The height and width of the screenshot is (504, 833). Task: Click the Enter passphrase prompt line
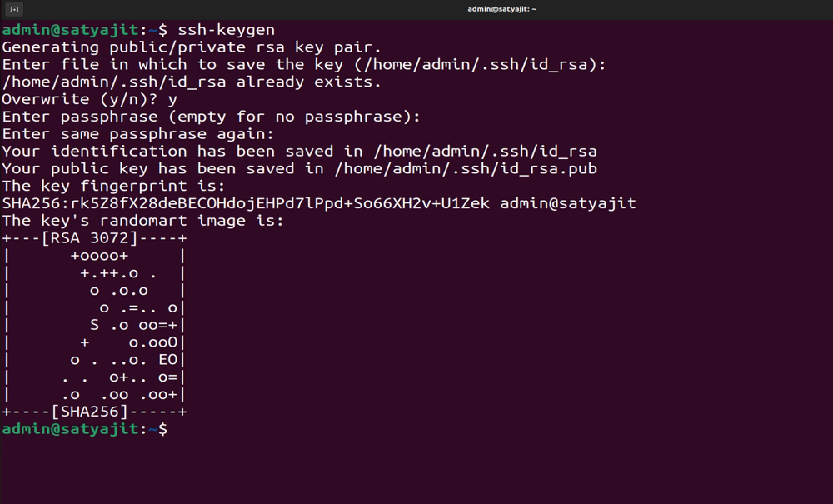(211, 117)
